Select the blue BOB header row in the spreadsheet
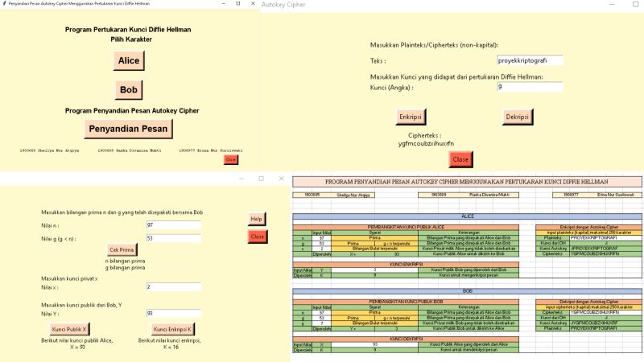Screen dimensions: 644x362 click(x=467, y=291)
